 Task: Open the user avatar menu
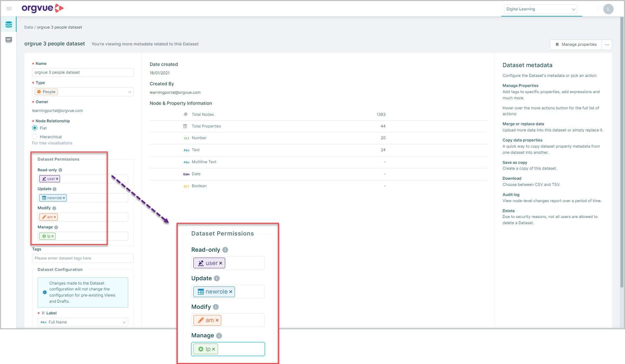point(608,9)
